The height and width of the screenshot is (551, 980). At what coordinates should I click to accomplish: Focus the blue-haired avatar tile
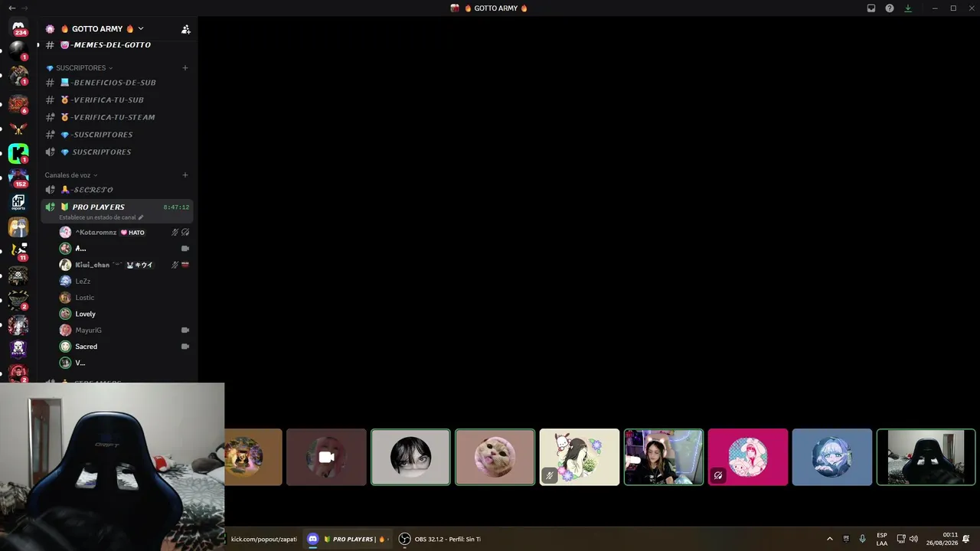click(831, 457)
